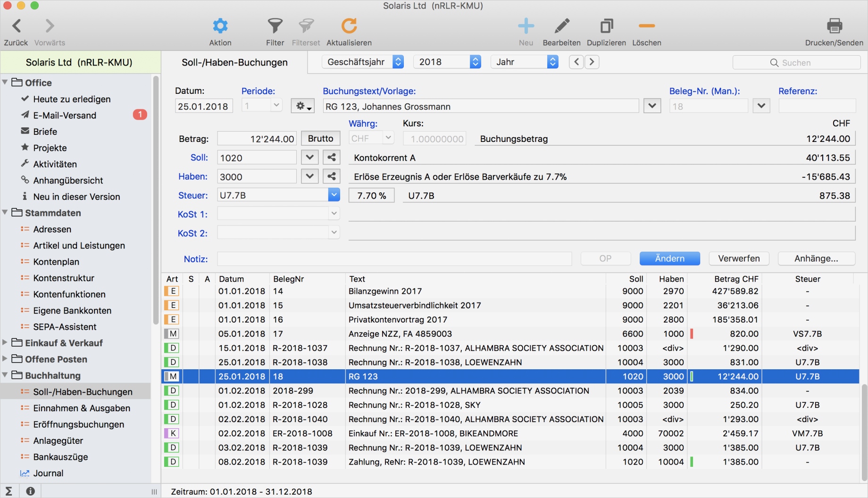
Task: Delete the booking with the Löschen icon
Action: (x=646, y=27)
